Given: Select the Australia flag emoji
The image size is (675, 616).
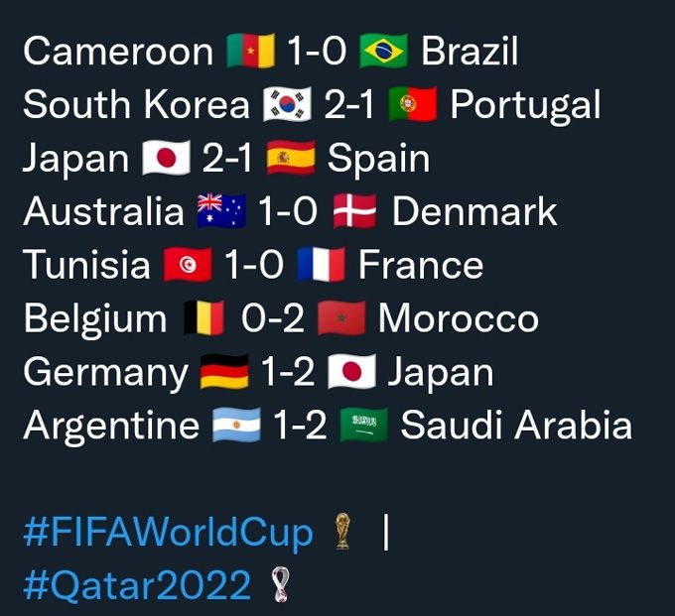Looking at the screenshot, I should [x=221, y=210].
